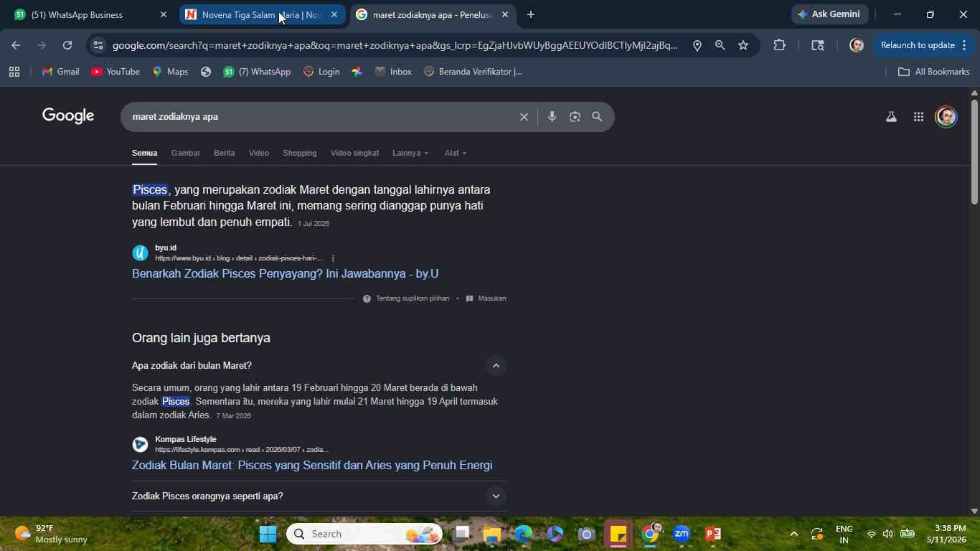Switch to Novena Tiga Salam Maria tab
This screenshot has height=551, width=980.
(262, 14)
